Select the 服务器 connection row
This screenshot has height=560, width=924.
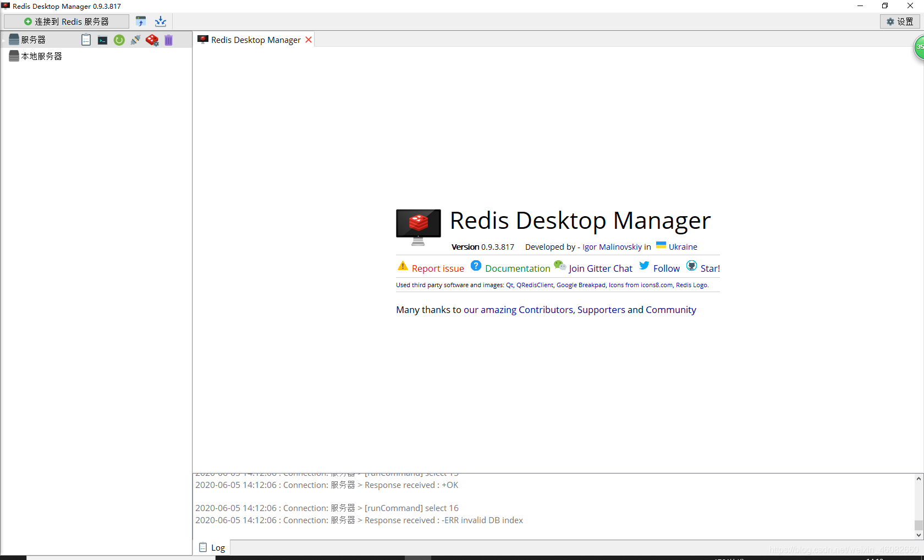pos(96,40)
